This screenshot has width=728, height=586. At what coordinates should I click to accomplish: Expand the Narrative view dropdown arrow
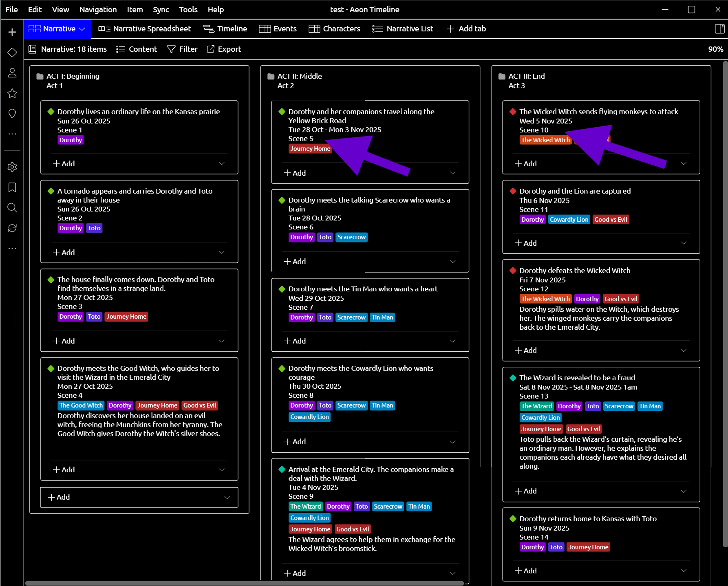coord(82,29)
